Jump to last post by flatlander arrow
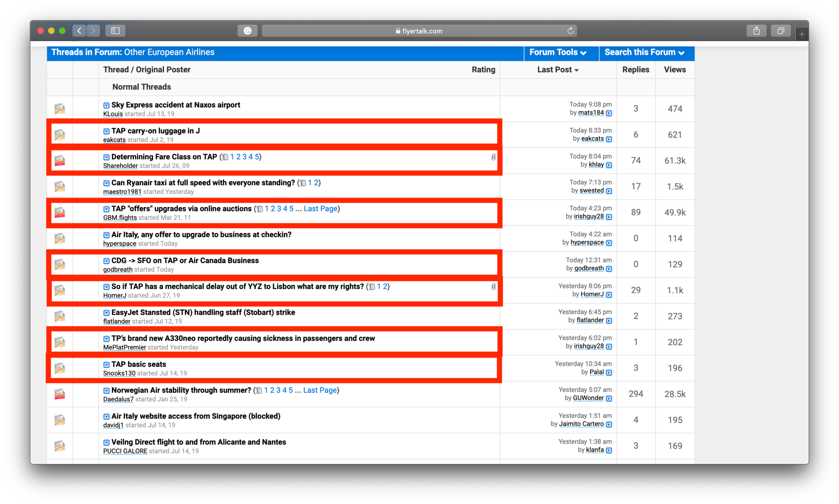This screenshot has width=839, height=504. tap(609, 321)
